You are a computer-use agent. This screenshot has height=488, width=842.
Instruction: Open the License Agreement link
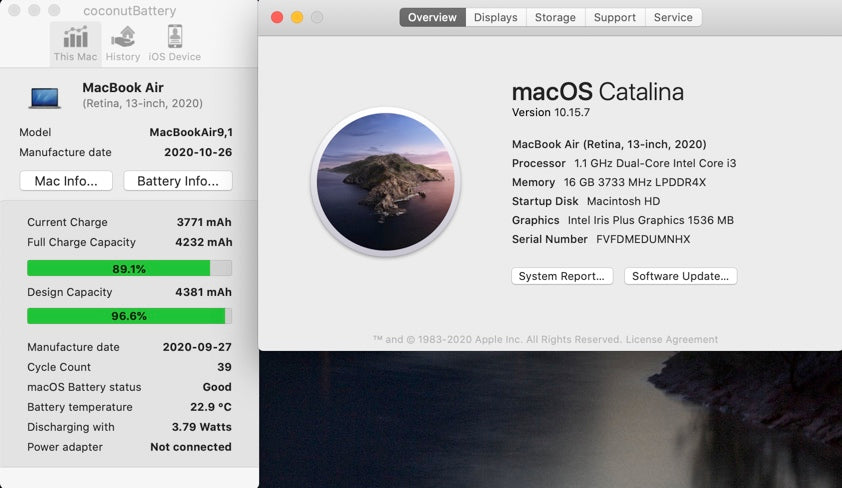pos(671,339)
